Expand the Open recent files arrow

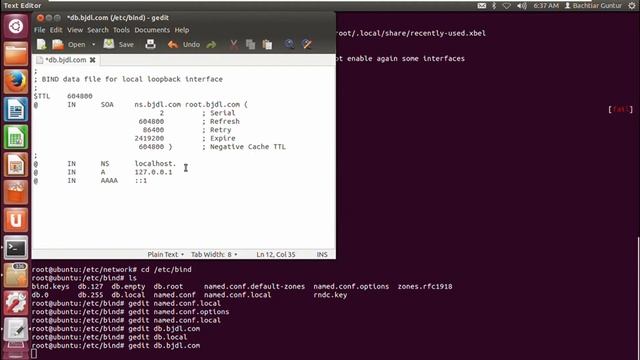pos(93,44)
